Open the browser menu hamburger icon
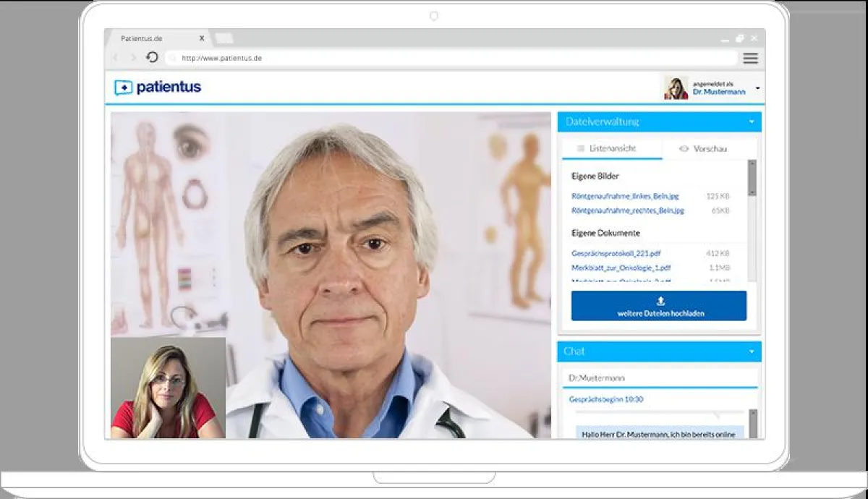The image size is (868, 499). (750, 58)
